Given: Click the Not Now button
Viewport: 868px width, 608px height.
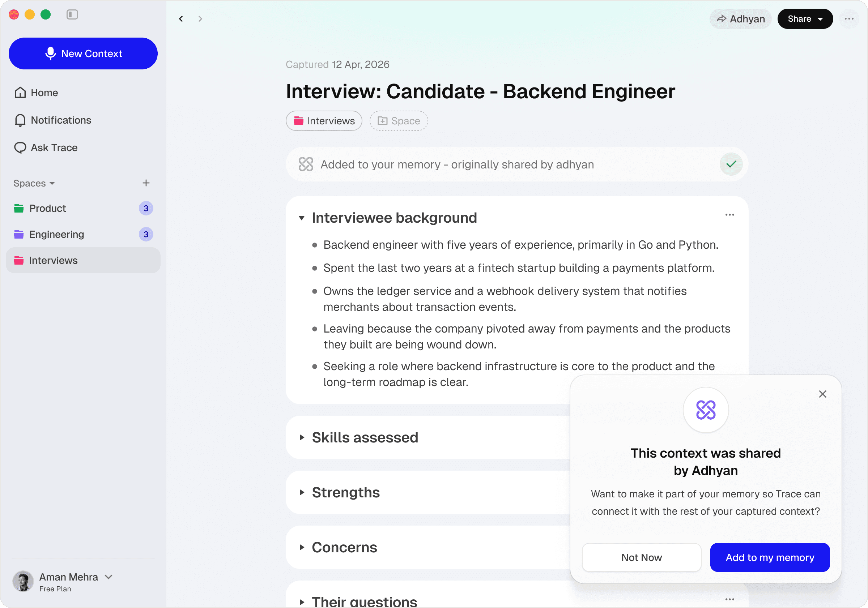Looking at the screenshot, I should click(x=642, y=557).
